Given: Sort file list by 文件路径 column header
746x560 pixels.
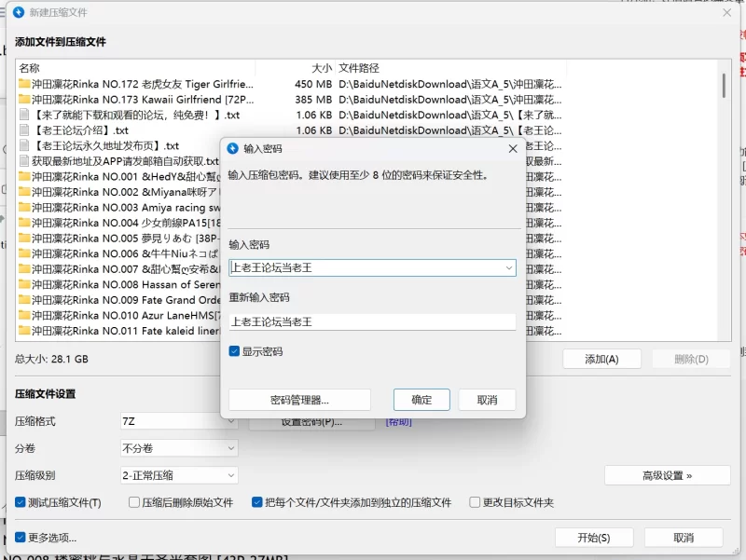Looking at the screenshot, I should click(x=451, y=68).
